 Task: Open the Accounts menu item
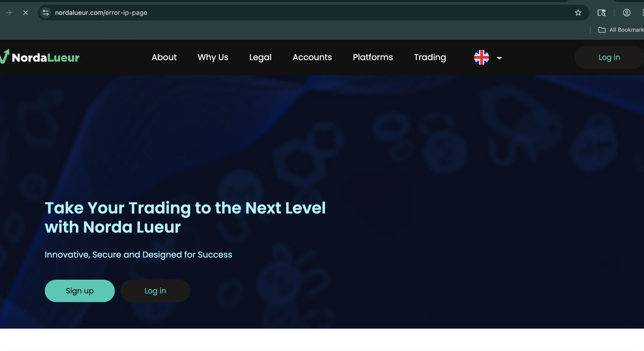tap(312, 57)
